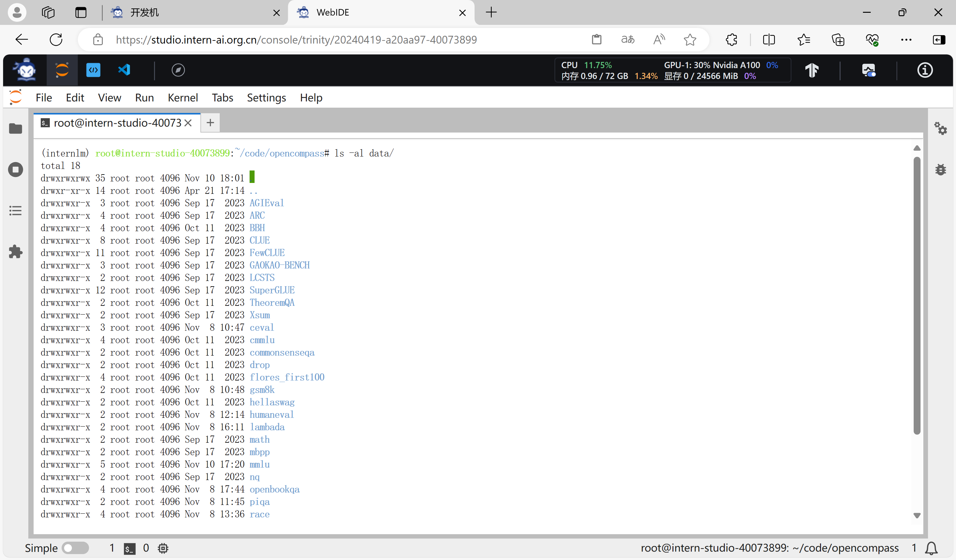This screenshot has width=956, height=560.
Task: Open the View menu
Action: coord(109,98)
